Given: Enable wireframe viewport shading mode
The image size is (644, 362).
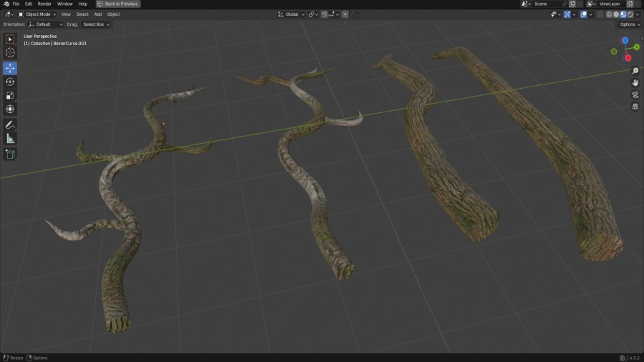Looking at the screenshot, I should pyautogui.click(x=609, y=14).
